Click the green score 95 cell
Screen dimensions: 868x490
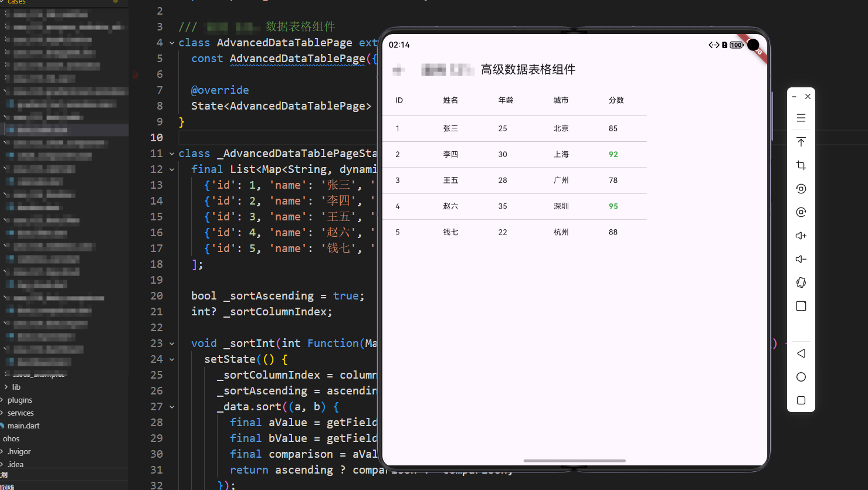click(x=613, y=206)
